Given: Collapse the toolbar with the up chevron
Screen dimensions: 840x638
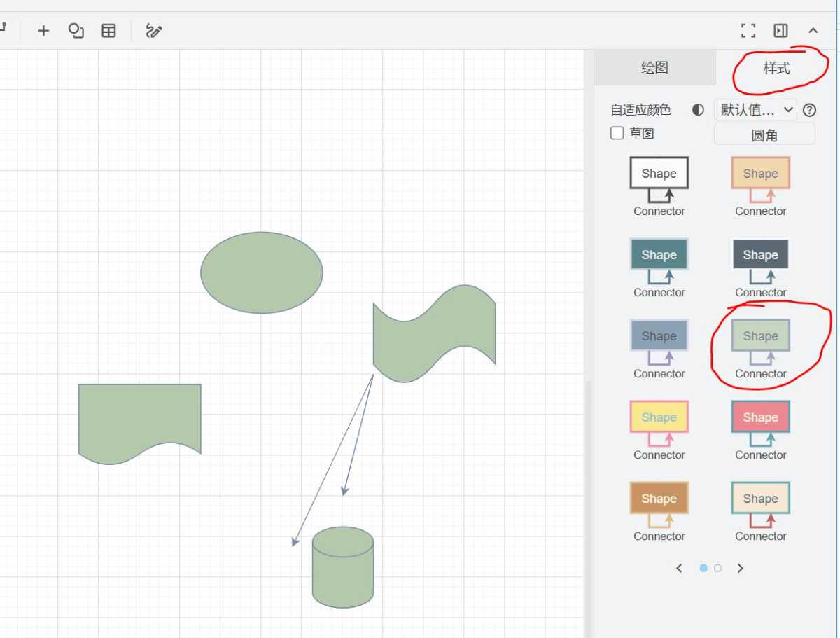Looking at the screenshot, I should click(x=813, y=31).
